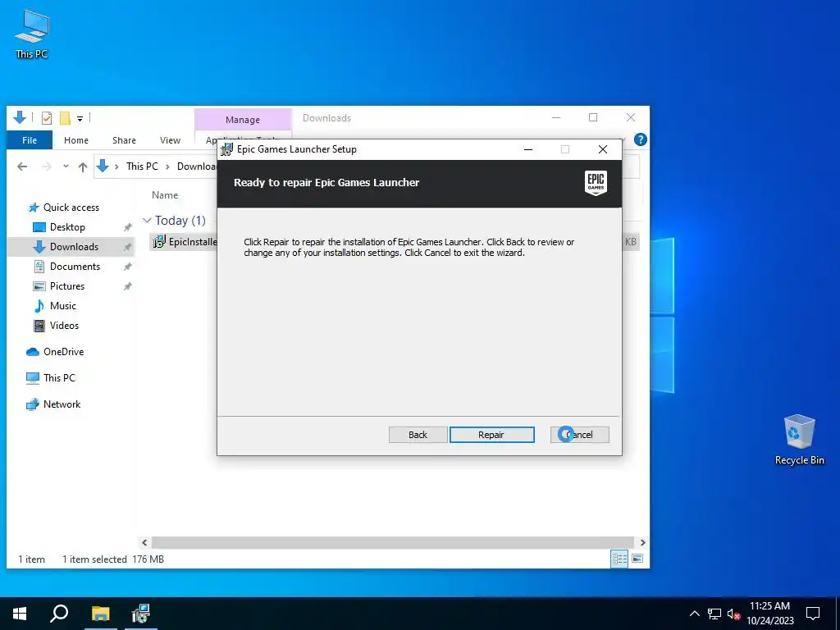This screenshot has height=630, width=840.
Task: Click the muted volume icon in the tray
Action: [x=733, y=614]
